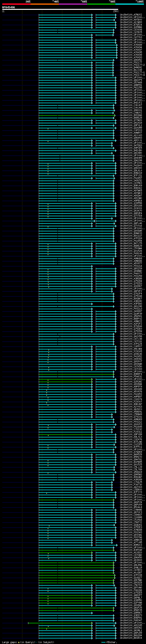Open UniRef100_P93214 entry
Viewport: 146px width, 644px height.
131,266
